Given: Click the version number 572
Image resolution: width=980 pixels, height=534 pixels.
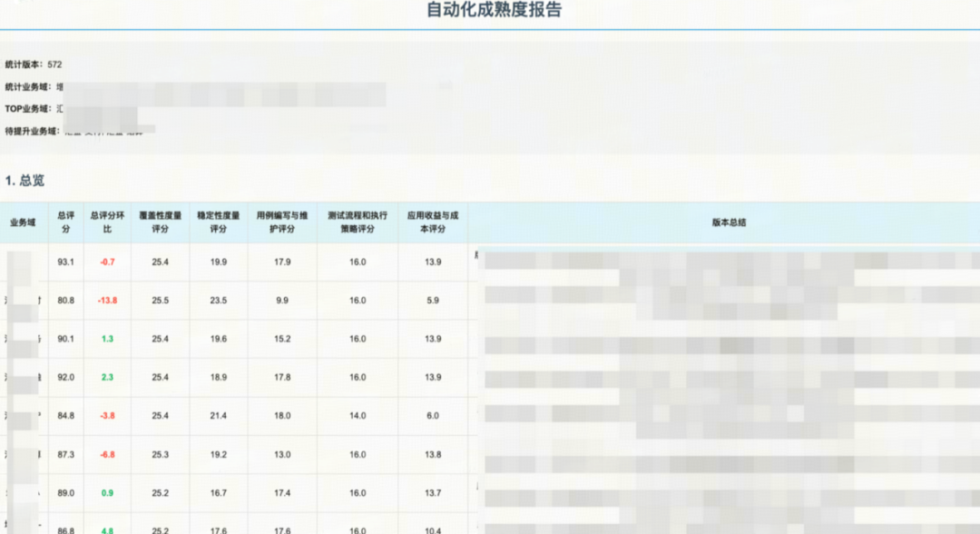Looking at the screenshot, I should click(54, 64).
